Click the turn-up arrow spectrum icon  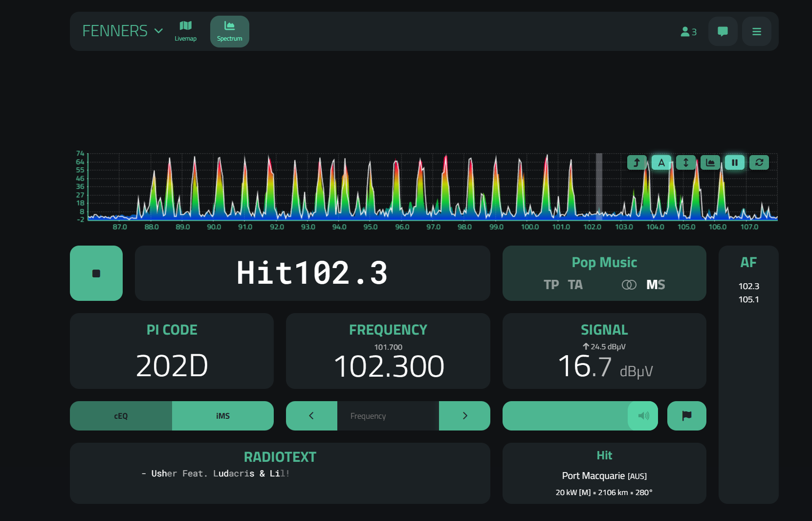[636, 162]
